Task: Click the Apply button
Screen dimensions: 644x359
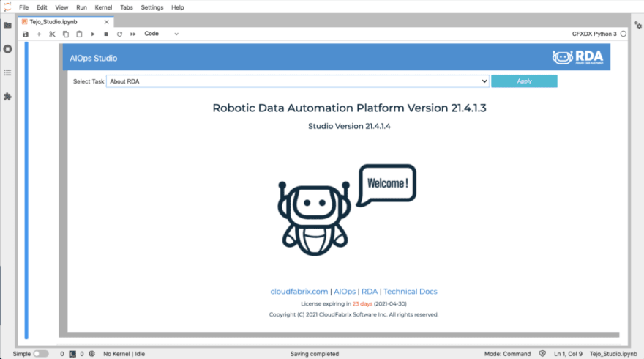Action: 524,81
